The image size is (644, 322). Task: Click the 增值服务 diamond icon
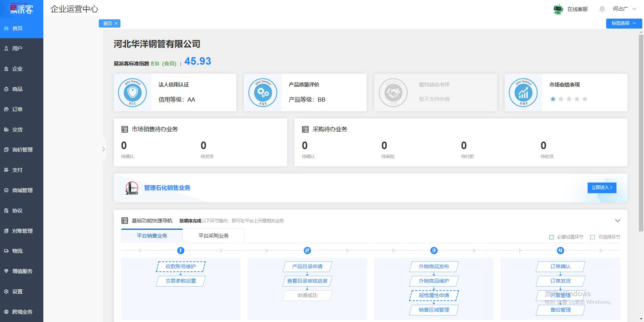[x=6, y=271]
